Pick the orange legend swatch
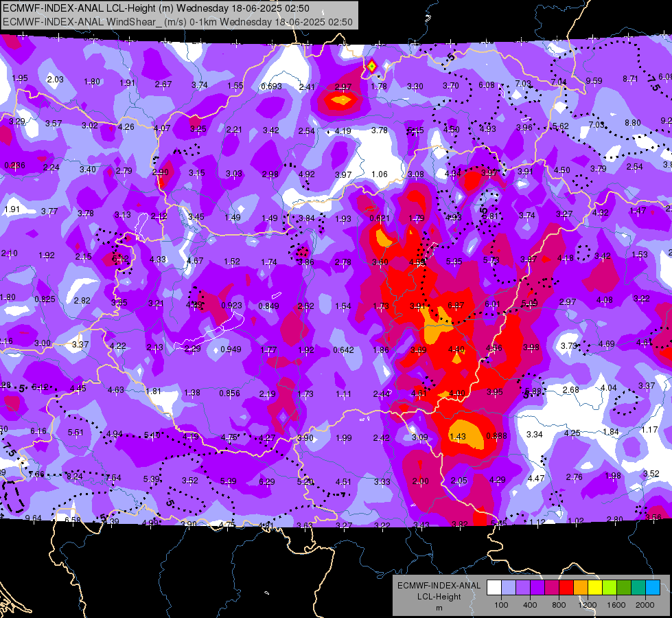 (581, 588)
